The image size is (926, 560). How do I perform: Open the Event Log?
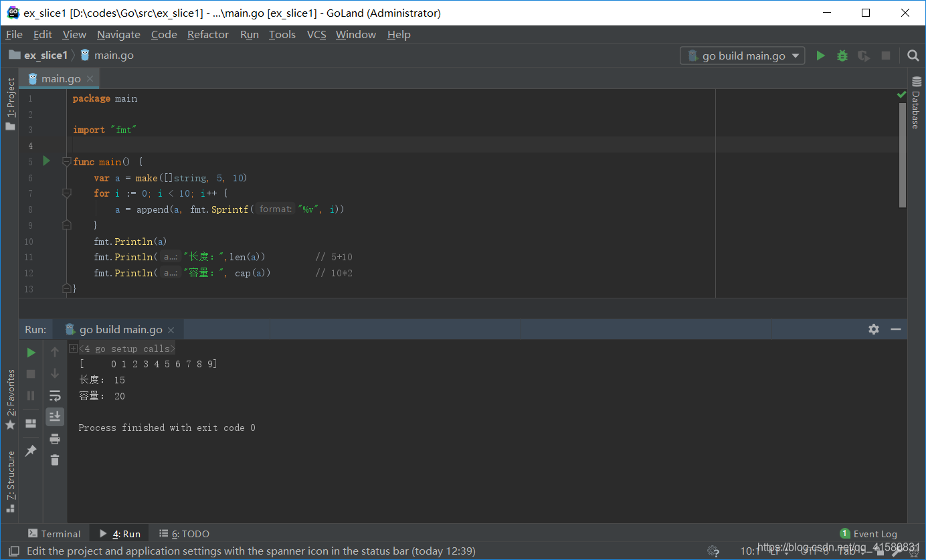coord(868,533)
